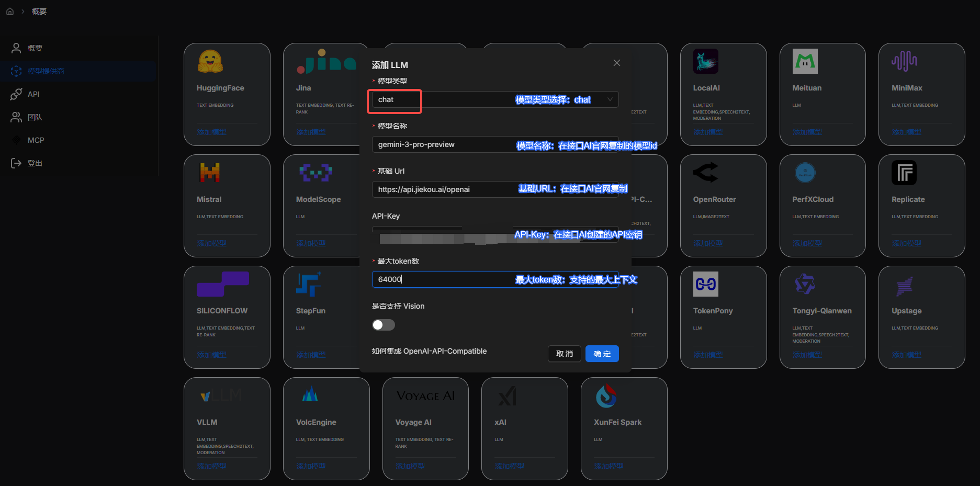Click the SILICONFLOW logo
980x486 pixels.
223,284
